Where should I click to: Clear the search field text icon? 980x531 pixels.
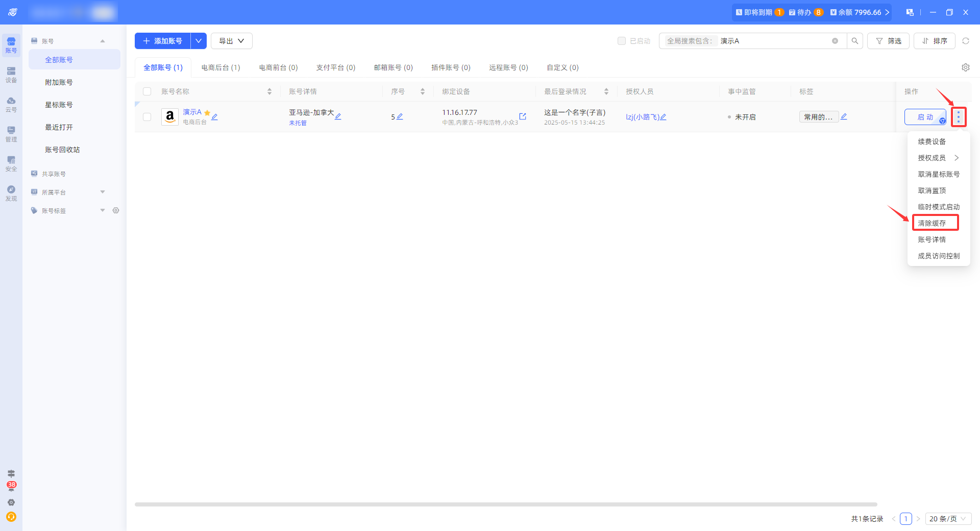tap(835, 41)
